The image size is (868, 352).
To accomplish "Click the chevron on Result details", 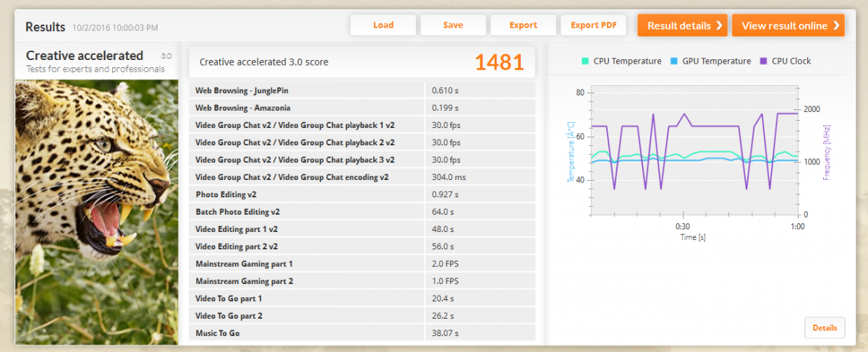I will coord(719,25).
